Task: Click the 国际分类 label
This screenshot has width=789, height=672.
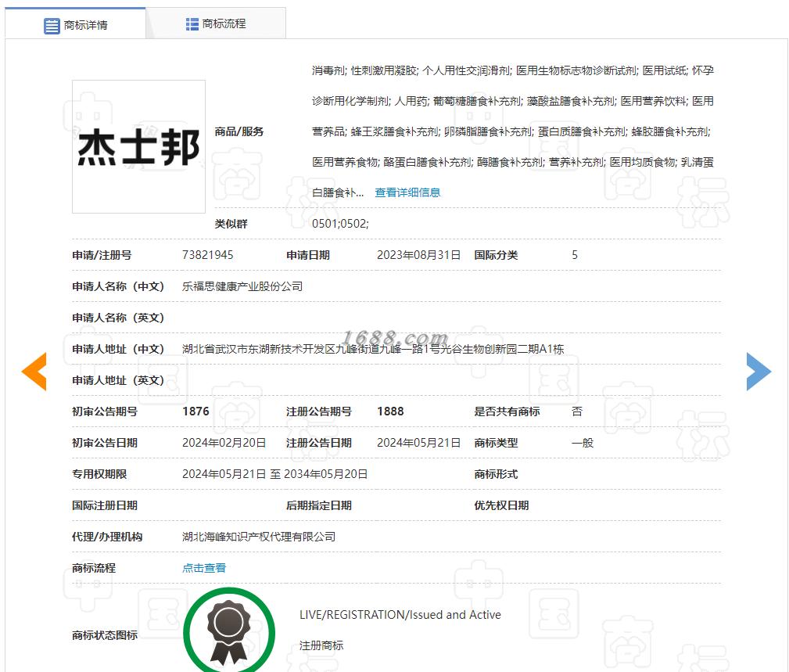Action: [496, 255]
